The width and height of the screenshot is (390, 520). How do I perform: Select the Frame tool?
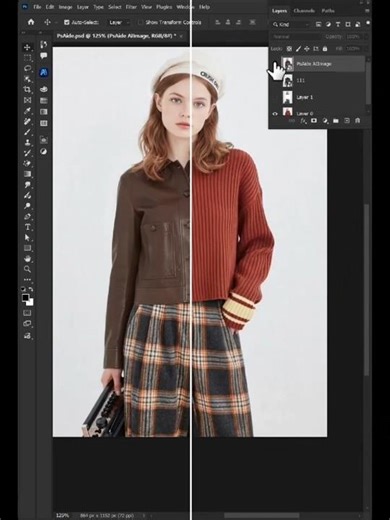(x=27, y=100)
